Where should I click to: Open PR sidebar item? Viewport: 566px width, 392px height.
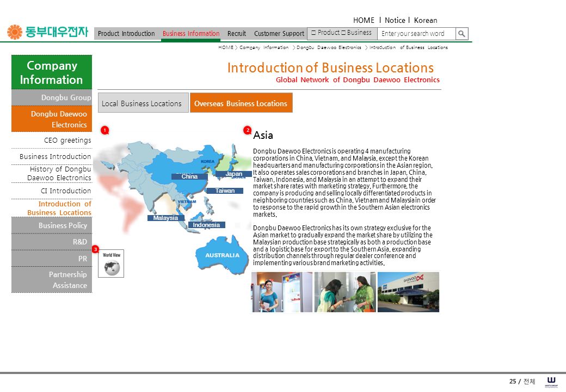click(52, 259)
